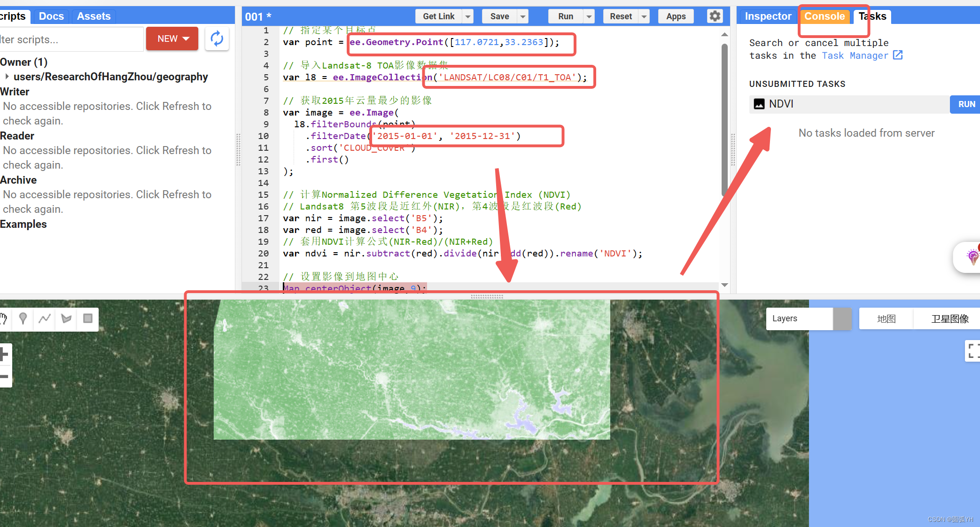Select the draw line tool
The image size is (980, 527).
click(45, 319)
